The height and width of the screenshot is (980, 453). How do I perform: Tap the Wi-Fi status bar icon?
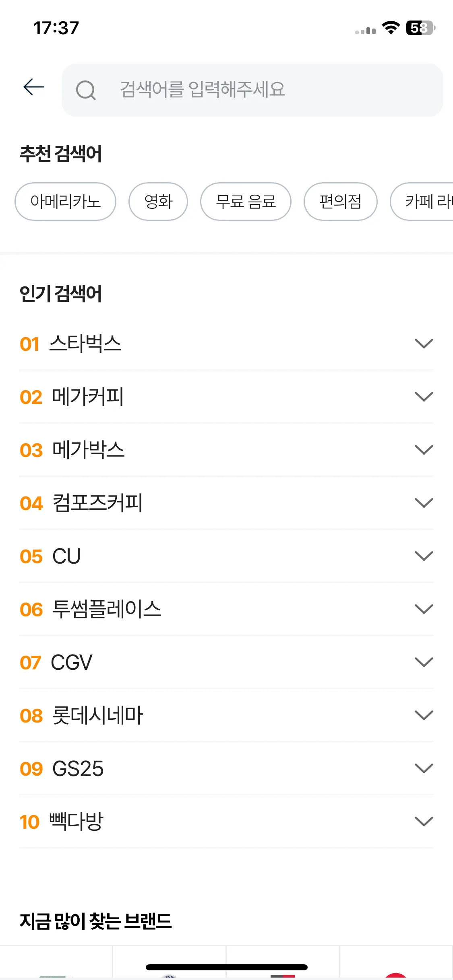[x=391, y=28]
